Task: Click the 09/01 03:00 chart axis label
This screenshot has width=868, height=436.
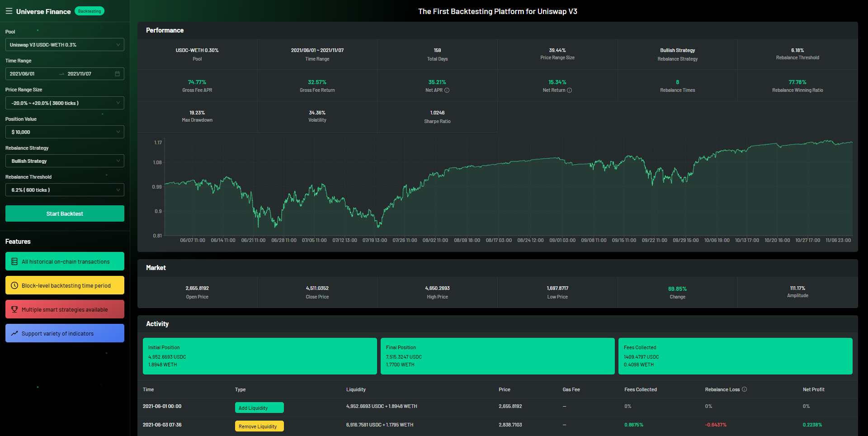Action: tap(562, 240)
